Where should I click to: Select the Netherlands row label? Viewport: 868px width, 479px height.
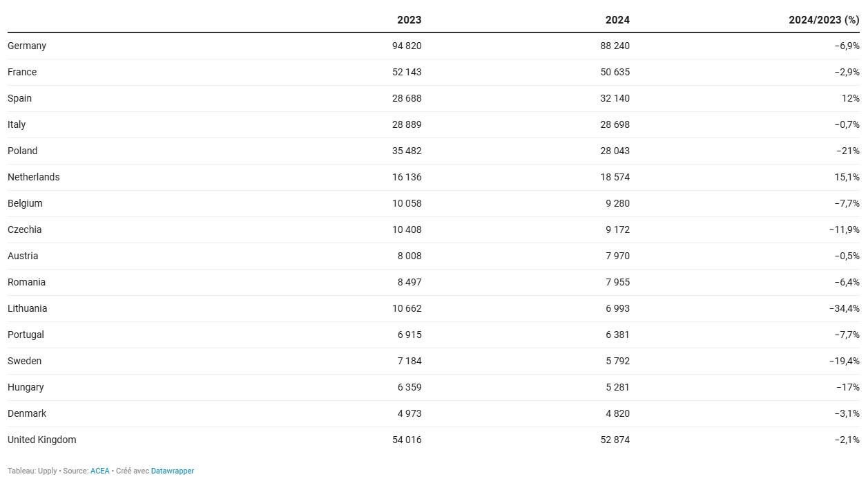pyautogui.click(x=34, y=177)
